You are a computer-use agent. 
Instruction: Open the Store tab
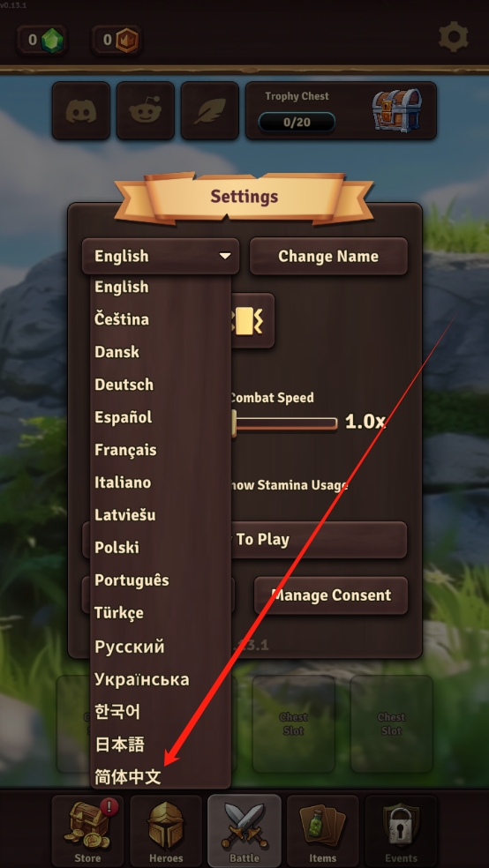87,830
